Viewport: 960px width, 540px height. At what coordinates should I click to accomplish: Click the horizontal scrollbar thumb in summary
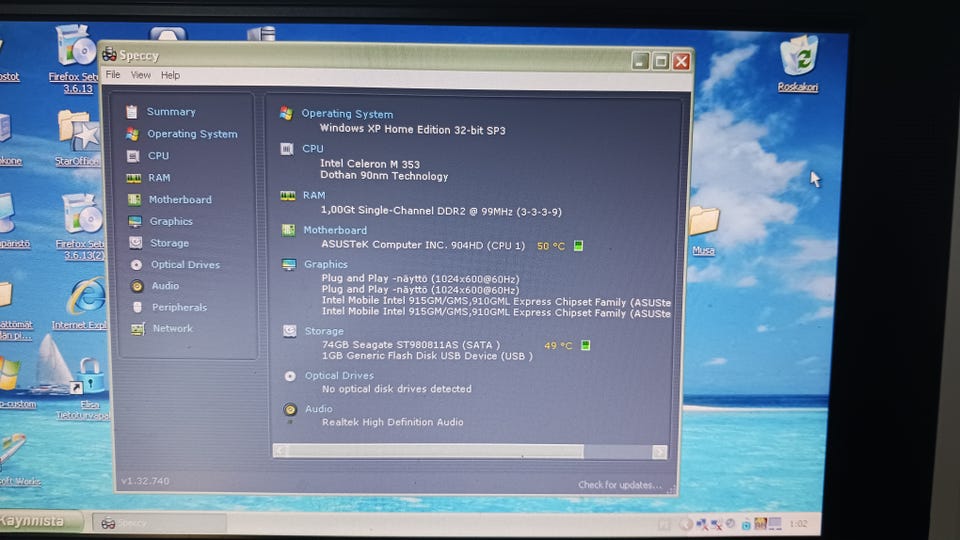pyautogui.click(x=436, y=452)
